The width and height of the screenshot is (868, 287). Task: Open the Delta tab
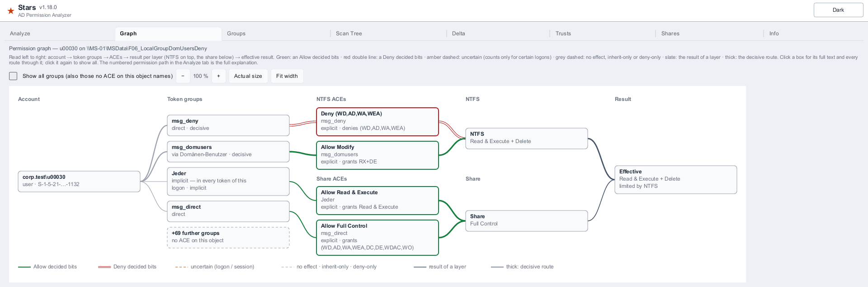[458, 33]
